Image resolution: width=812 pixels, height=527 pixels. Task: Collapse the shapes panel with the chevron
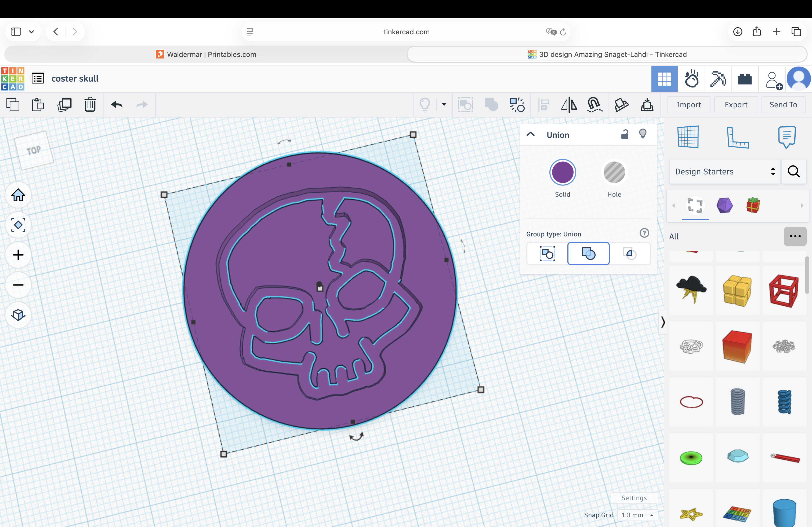pos(662,322)
